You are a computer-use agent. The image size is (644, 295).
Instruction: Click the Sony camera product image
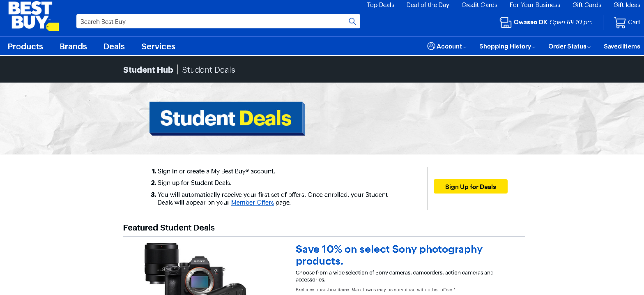pyautogui.click(x=195, y=269)
